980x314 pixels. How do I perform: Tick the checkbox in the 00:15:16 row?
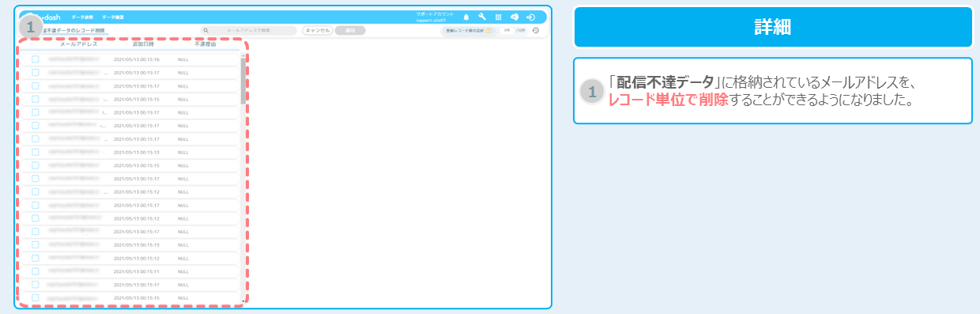[36, 59]
